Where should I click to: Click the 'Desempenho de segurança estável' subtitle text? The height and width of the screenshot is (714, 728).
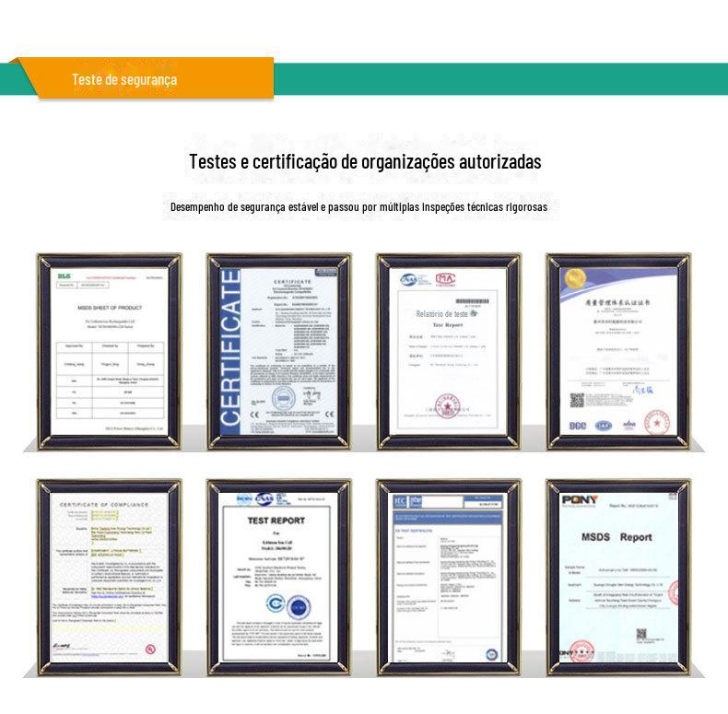coord(358,207)
